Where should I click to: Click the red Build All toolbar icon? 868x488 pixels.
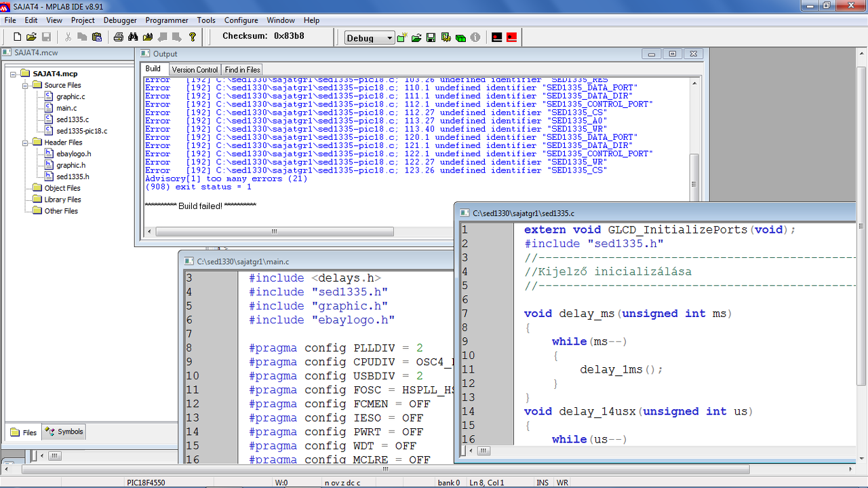coord(511,37)
